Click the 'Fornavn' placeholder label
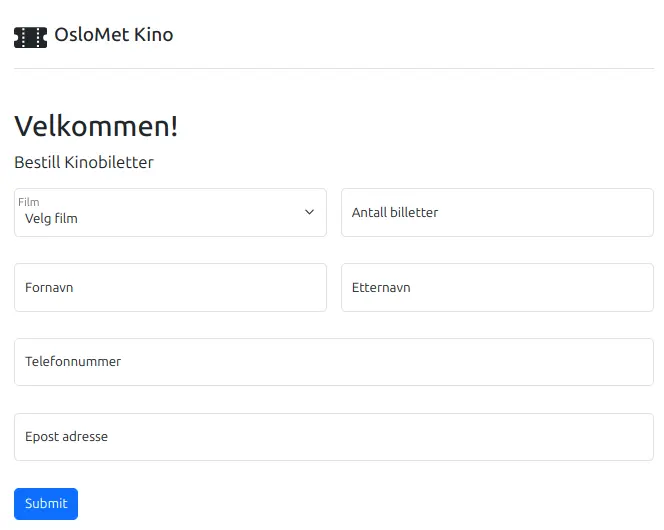This screenshot has width=664, height=530. pyautogui.click(x=49, y=288)
